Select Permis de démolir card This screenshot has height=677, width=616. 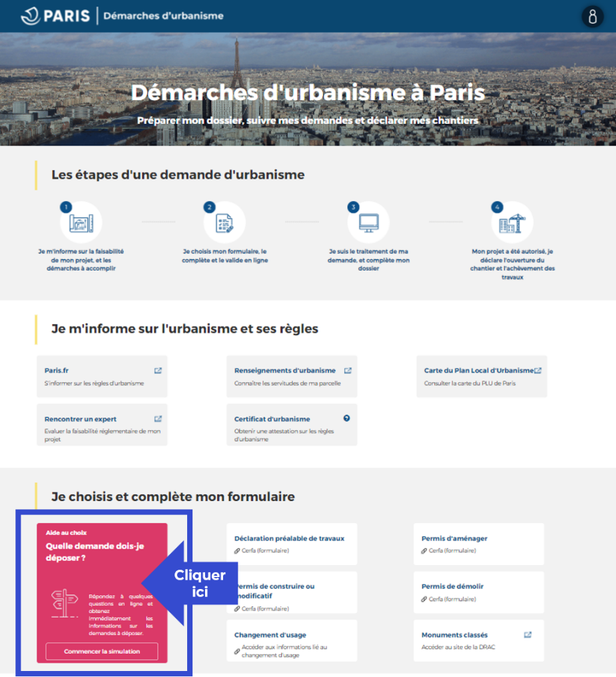(x=452, y=586)
